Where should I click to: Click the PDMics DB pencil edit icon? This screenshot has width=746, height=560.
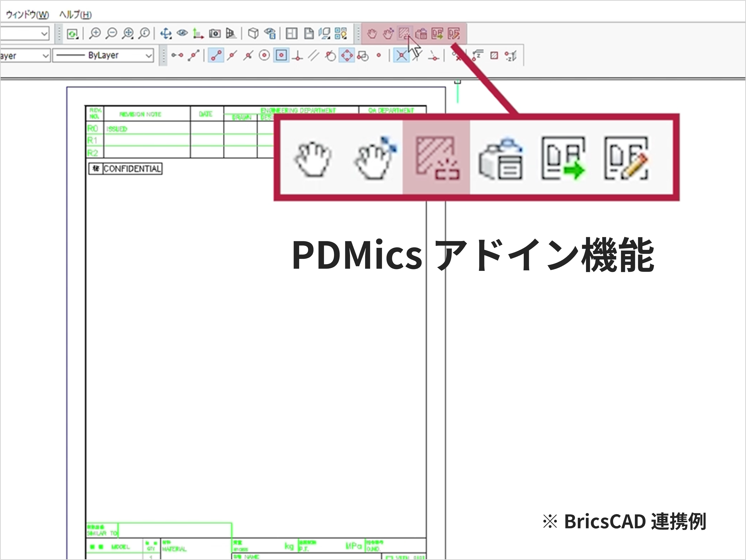(454, 34)
